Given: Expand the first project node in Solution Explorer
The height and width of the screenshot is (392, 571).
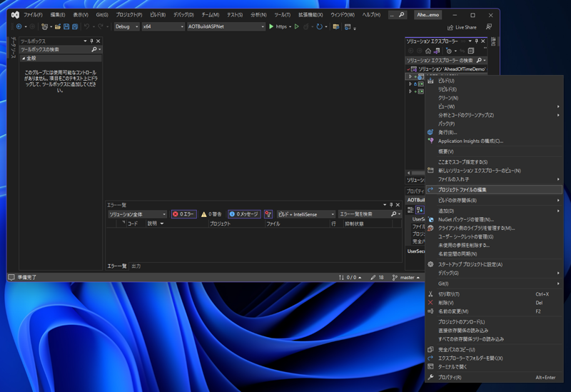Looking at the screenshot, I should (x=410, y=76).
